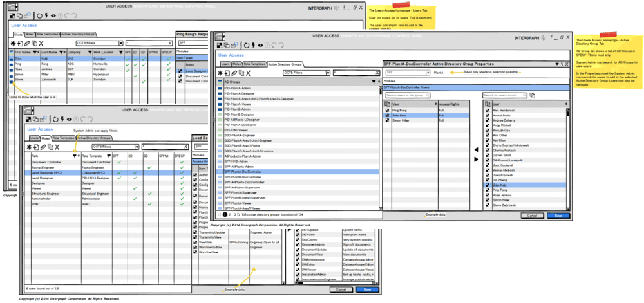
Task: Switch to Role Templates tab in AD Groups window
Action: (x=254, y=64)
